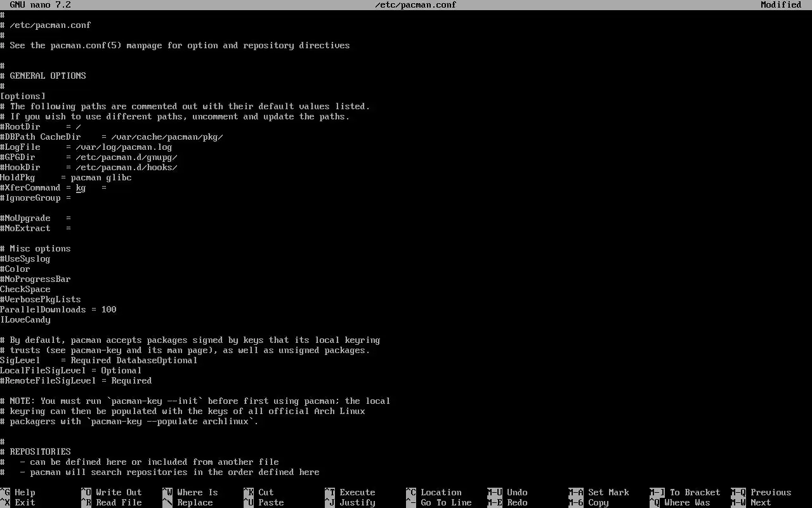Click the M-Q Previous shortcut
Screen dimensions: 812x508
(x=761, y=492)
